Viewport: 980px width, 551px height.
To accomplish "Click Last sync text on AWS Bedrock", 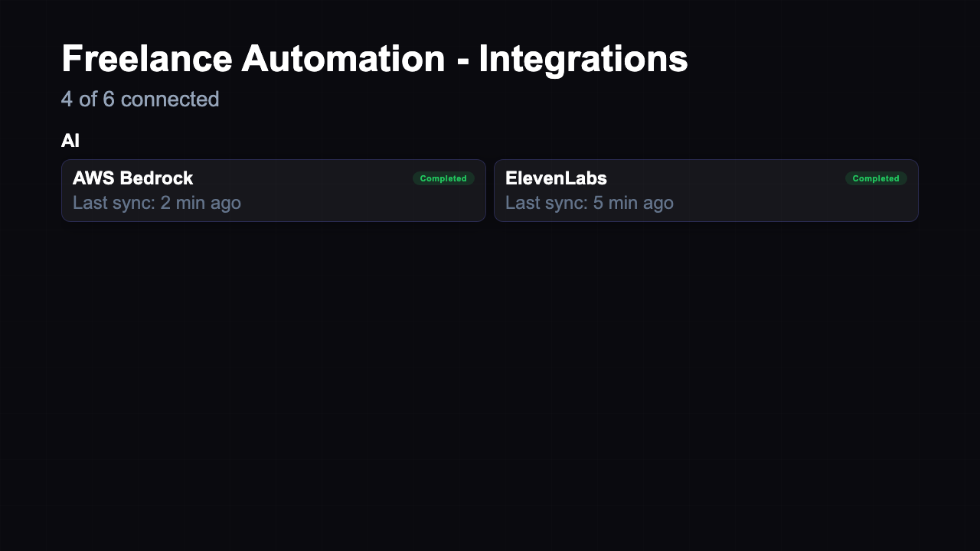I will (156, 204).
